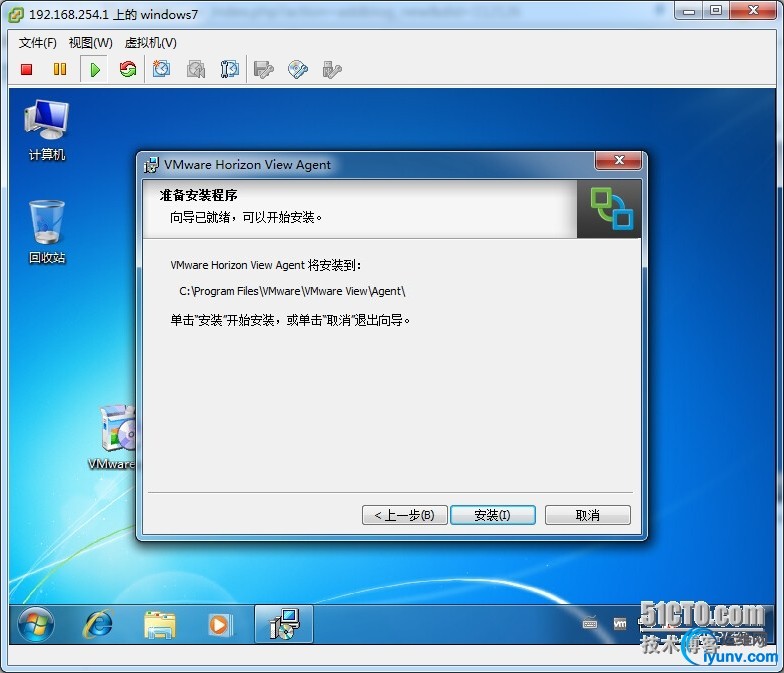Open Windows Media Player from the taskbar

219,624
